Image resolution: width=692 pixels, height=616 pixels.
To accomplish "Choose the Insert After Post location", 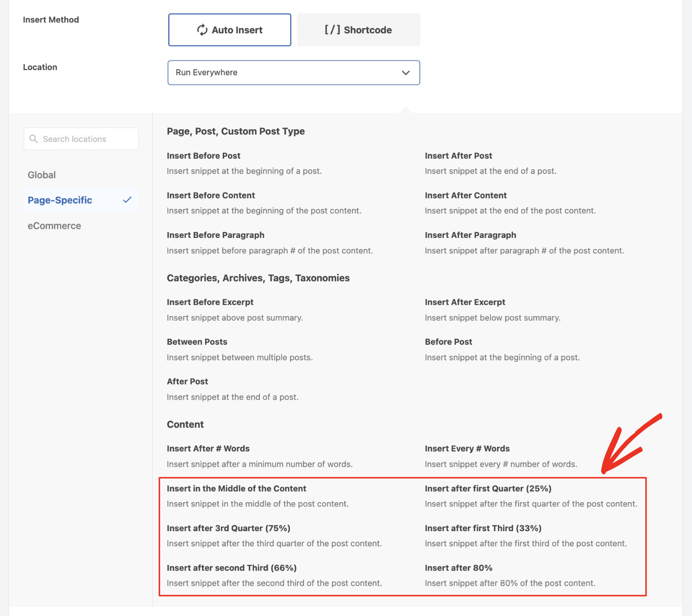I will [x=458, y=156].
